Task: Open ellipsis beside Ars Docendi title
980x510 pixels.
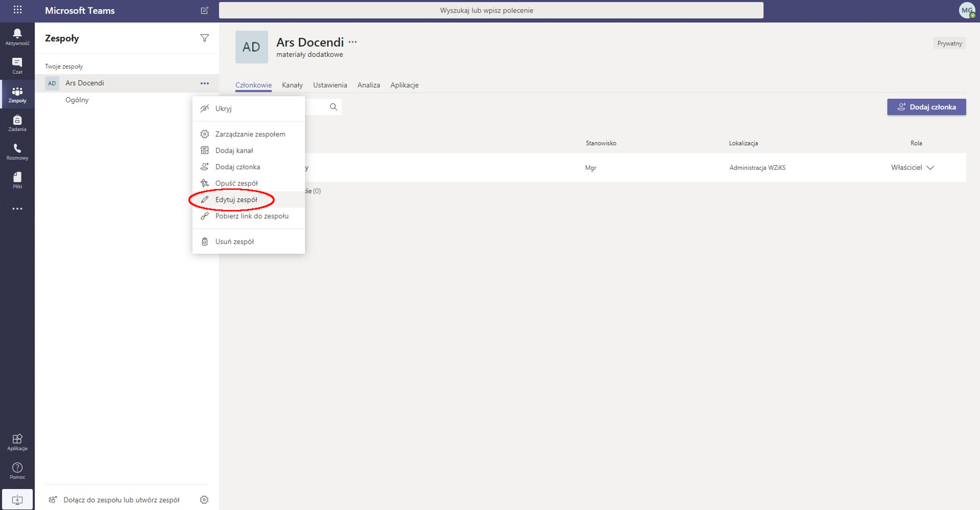Action: tap(353, 42)
